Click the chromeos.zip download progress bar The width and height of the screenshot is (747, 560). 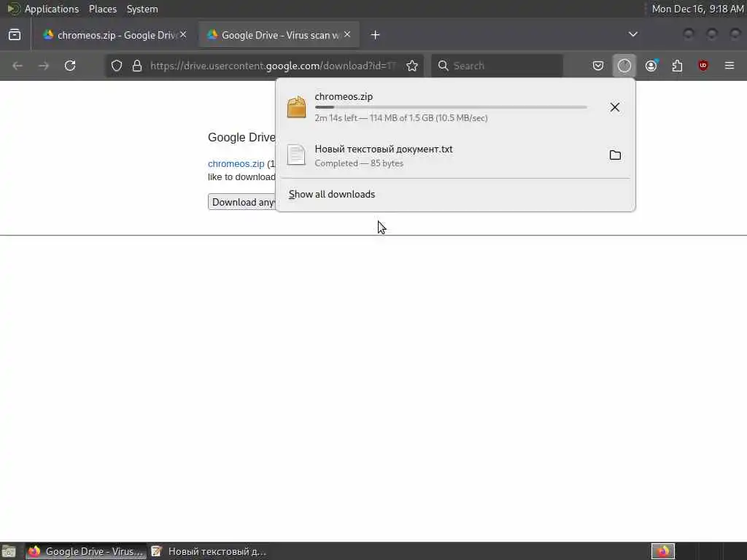(x=451, y=107)
